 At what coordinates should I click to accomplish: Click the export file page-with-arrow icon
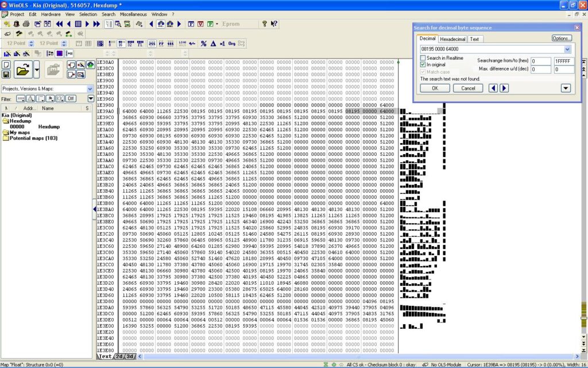click(71, 74)
